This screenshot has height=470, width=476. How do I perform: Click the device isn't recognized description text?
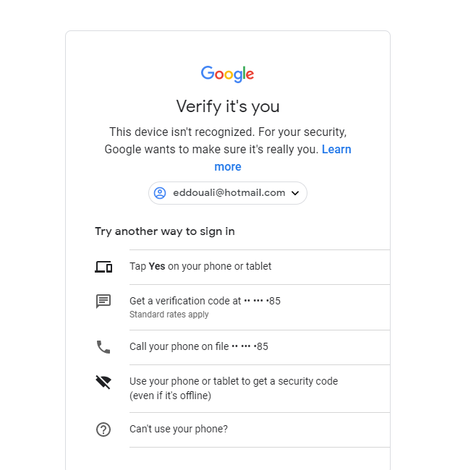(x=228, y=133)
